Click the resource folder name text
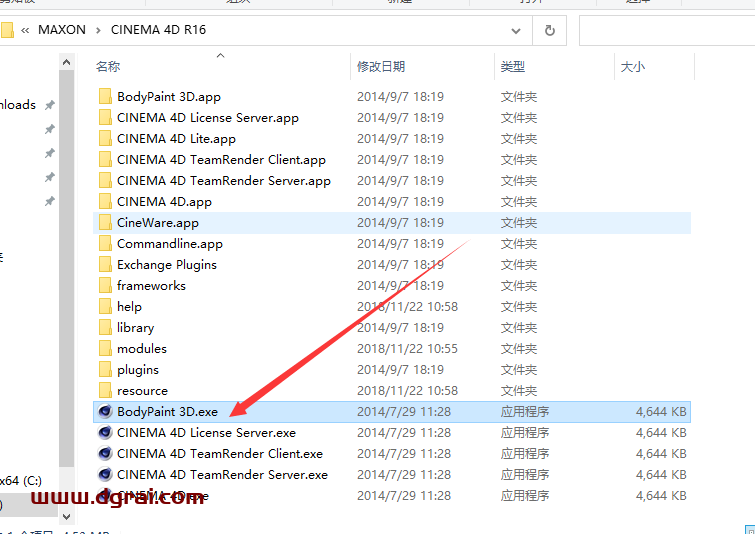Image resolution: width=755 pixels, height=534 pixels. click(x=142, y=391)
